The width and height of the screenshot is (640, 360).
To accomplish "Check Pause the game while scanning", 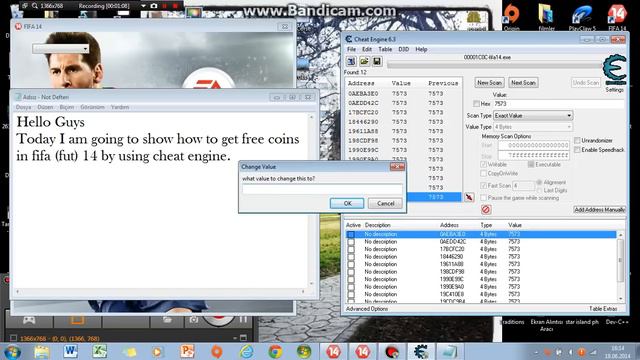I will 484,198.
